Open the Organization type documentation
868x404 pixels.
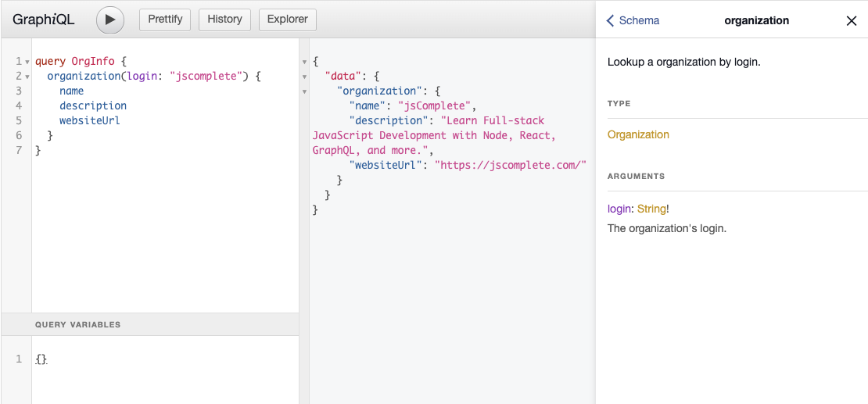coord(638,134)
